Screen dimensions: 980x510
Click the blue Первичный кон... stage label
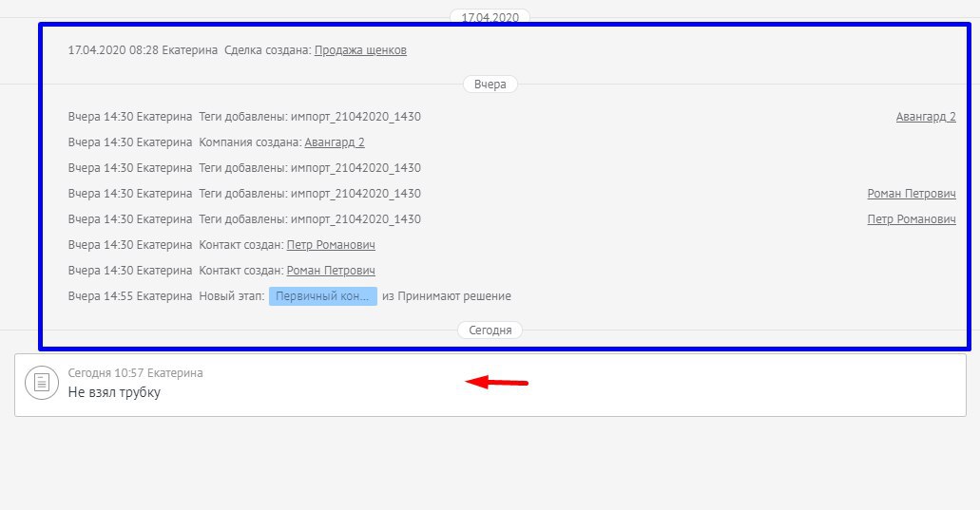click(322, 296)
